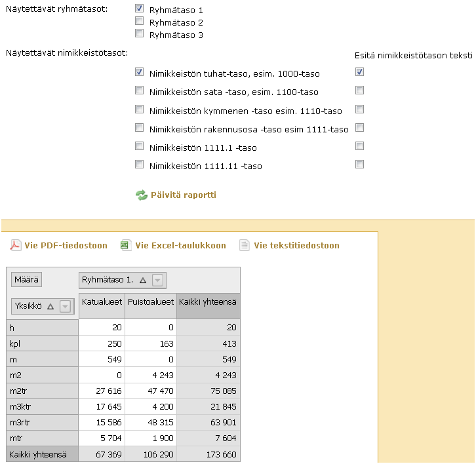Viewport: 476px width, 464px height.
Task: Click sort triangle on Yksikkö field
Action: coord(50,306)
